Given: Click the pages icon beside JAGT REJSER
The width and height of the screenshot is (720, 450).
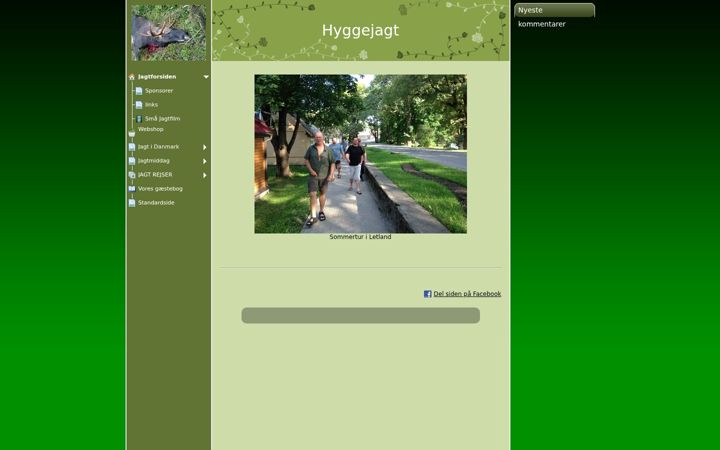Looking at the screenshot, I should (132, 175).
